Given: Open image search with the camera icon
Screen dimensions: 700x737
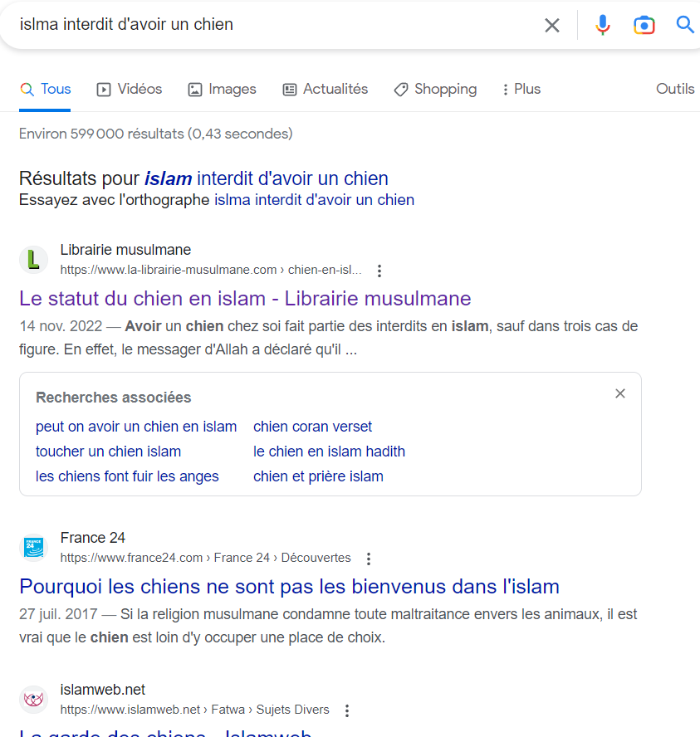Looking at the screenshot, I should tap(644, 25).
